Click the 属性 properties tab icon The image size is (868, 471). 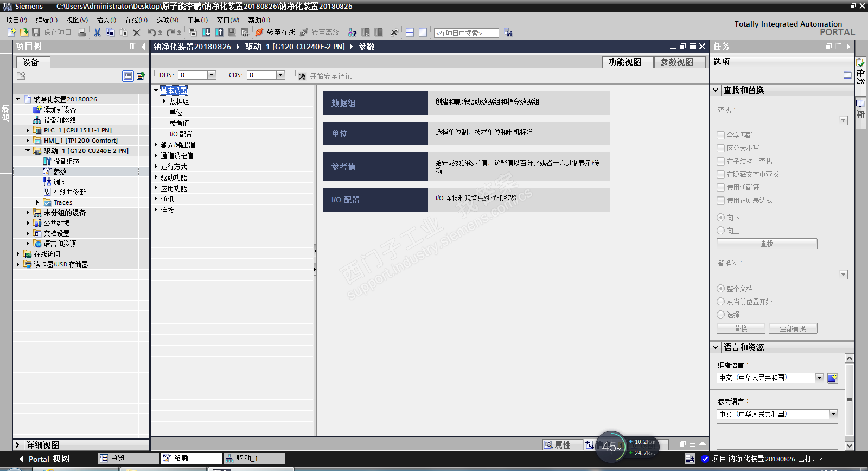(548, 445)
